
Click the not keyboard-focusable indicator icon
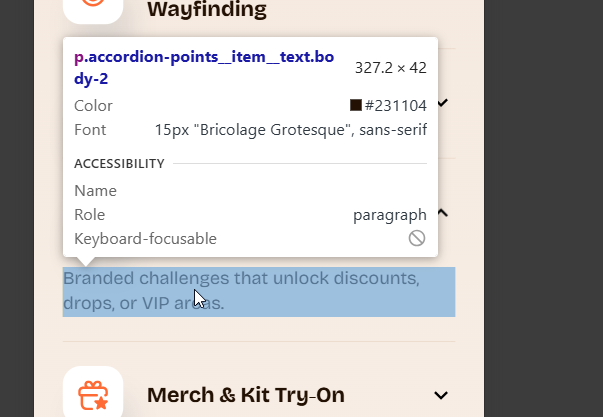[x=417, y=238]
